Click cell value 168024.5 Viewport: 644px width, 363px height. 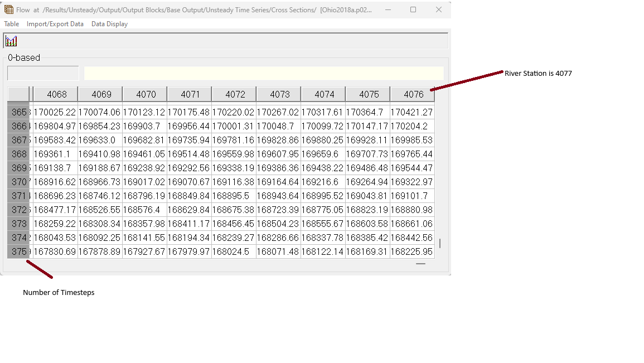[233, 251]
